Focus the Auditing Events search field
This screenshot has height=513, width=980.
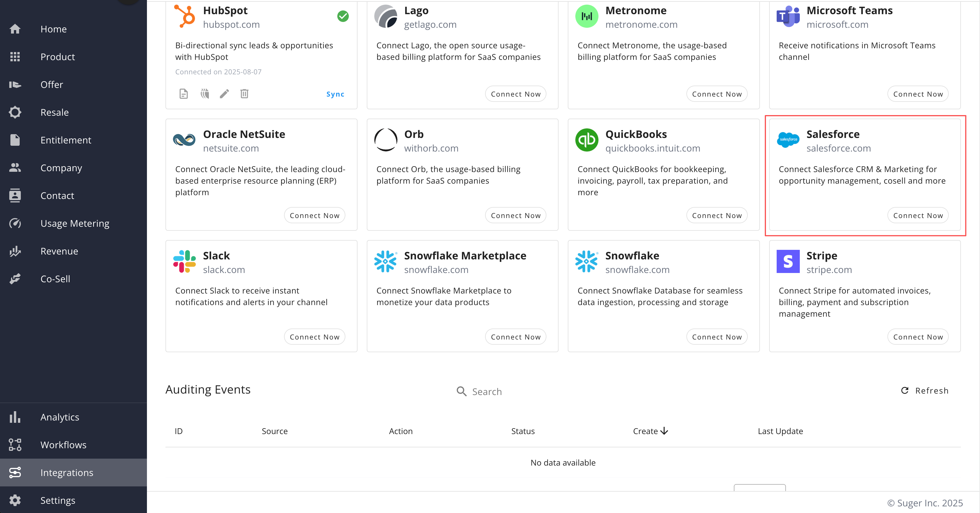487,392
